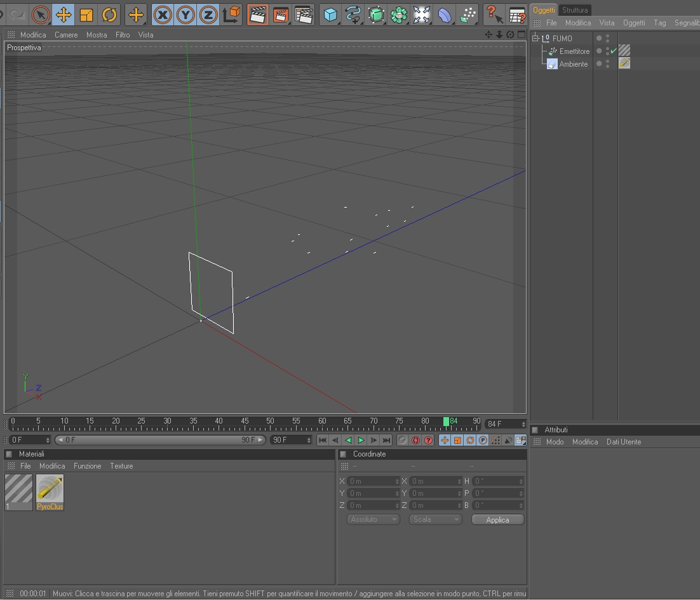The image size is (700, 600).
Task: Toggle the Y axis lock
Action: point(185,15)
